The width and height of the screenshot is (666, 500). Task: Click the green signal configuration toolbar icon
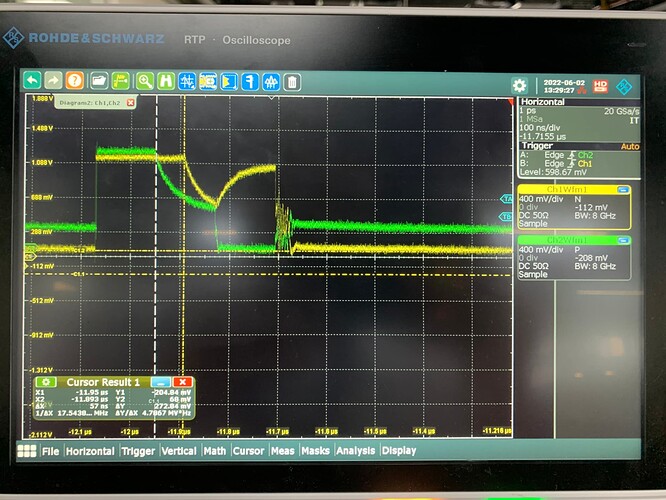coord(121,81)
